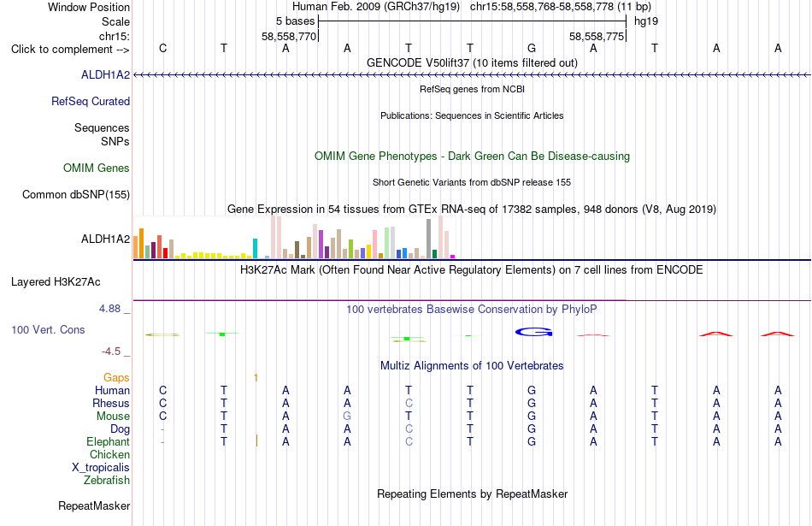Click base G in the complement sequence row
Screen dimensions: 812x526
[x=532, y=49]
